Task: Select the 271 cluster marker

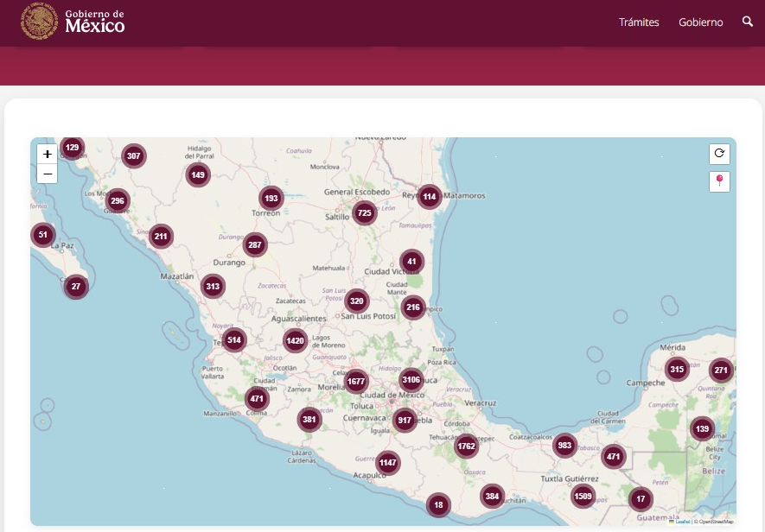Action: (721, 370)
